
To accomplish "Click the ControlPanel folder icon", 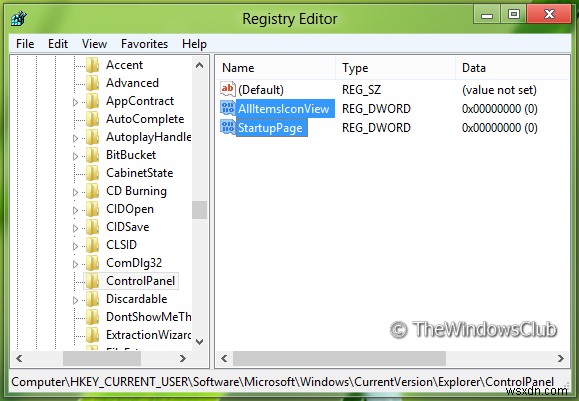I will [92, 281].
